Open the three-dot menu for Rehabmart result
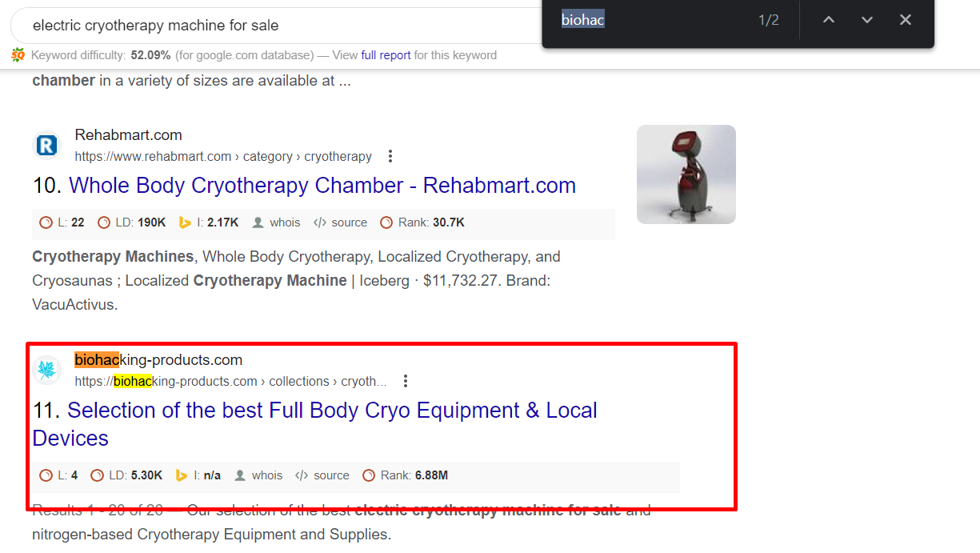980x553 pixels. [x=390, y=156]
